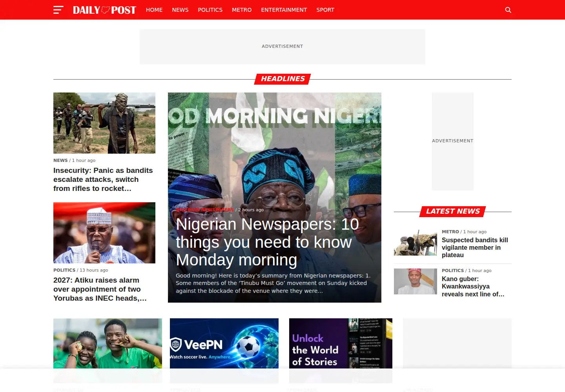Click the VeePN soccer ad banner
Image resolution: width=565 pixels, height=392 pixels.
224,350
